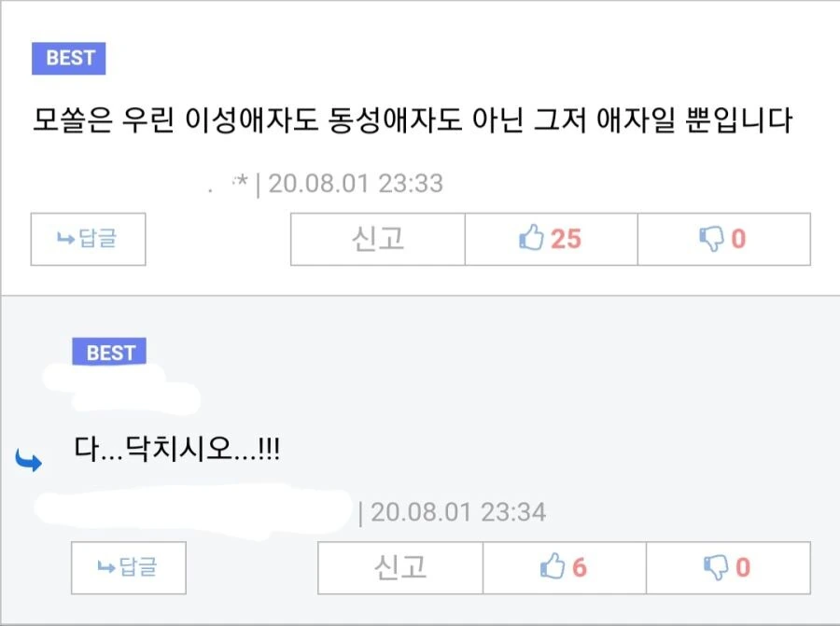Report the reply comment with 신고
This screenshot has height=626, width=840.
coord(400,567)
